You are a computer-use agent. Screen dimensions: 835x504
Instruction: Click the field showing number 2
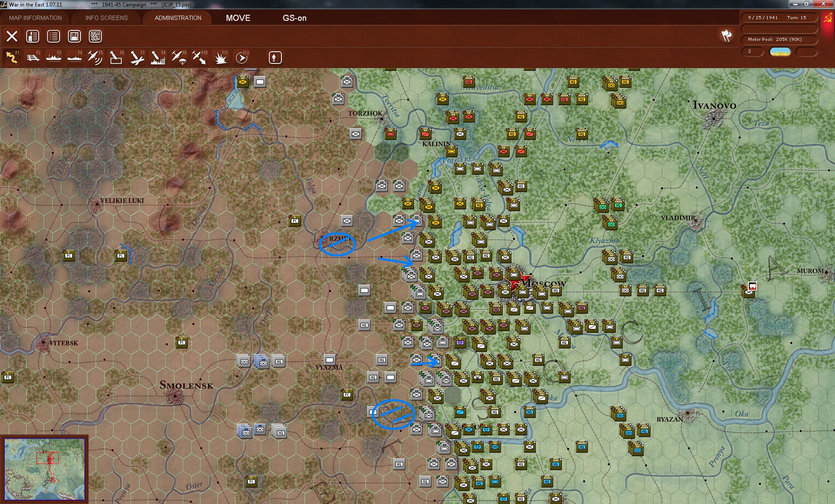(752, 52)
